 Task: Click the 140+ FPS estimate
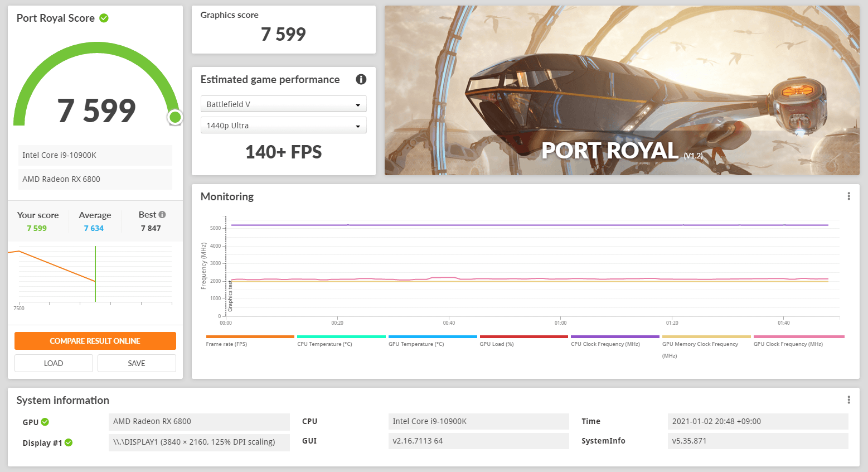pos(284,152)
